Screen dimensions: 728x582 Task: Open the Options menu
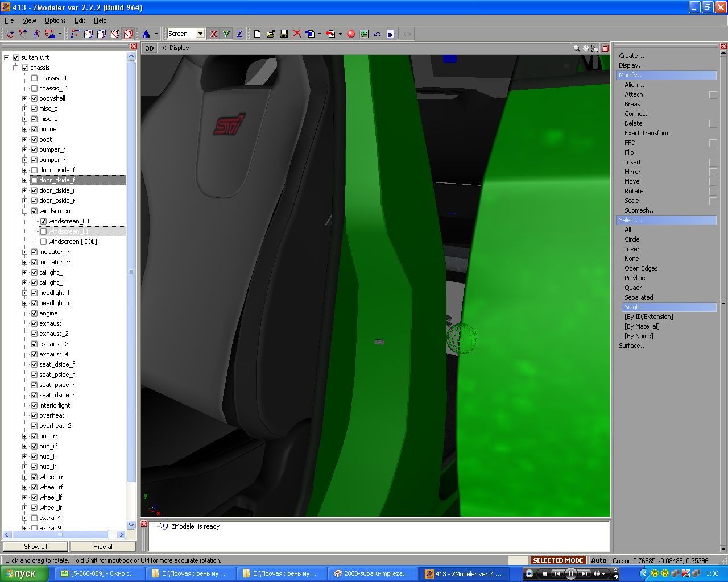point(55,20)
